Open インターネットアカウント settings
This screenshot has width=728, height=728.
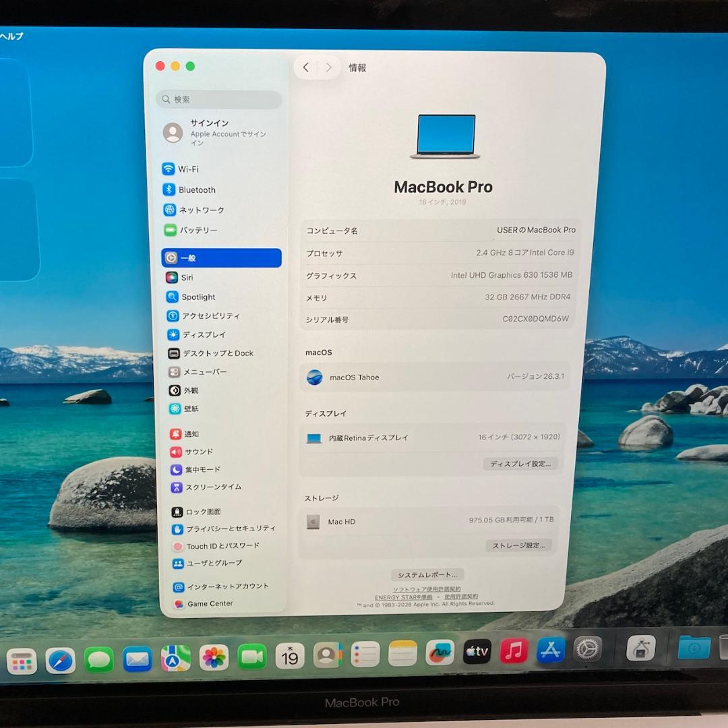(x=221, y=586)
